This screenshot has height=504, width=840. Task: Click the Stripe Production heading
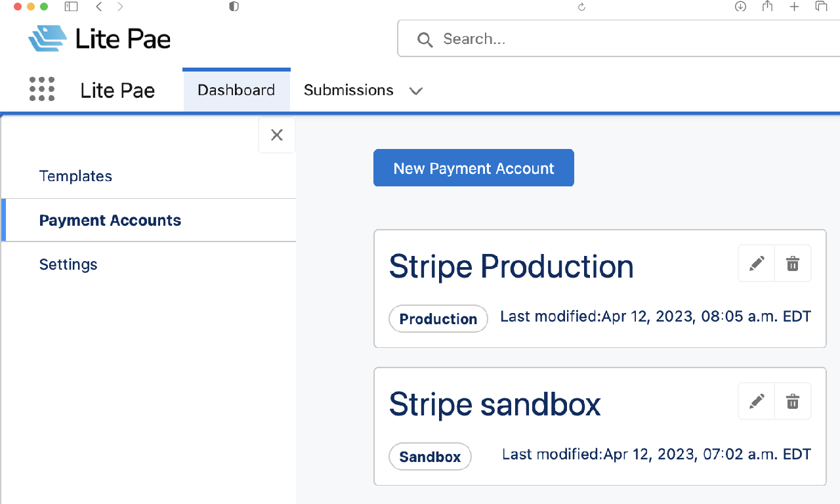pos(511,266)
